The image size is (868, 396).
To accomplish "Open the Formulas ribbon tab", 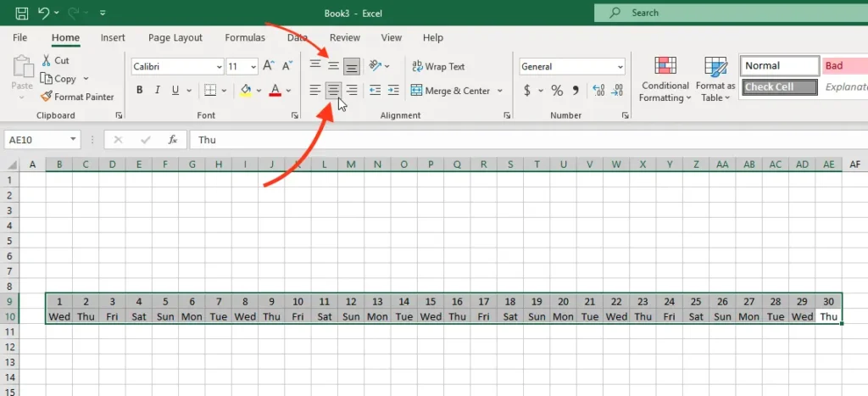I will (245, 37).
